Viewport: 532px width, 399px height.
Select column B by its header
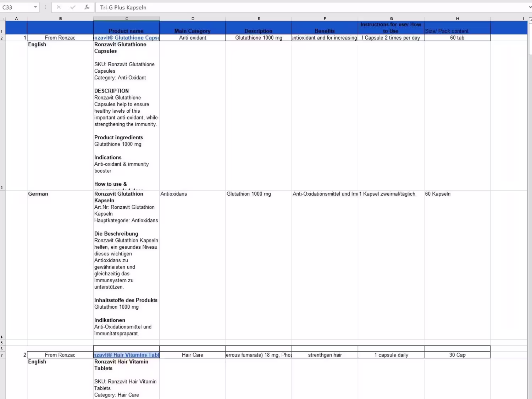(x=60, y=18)
